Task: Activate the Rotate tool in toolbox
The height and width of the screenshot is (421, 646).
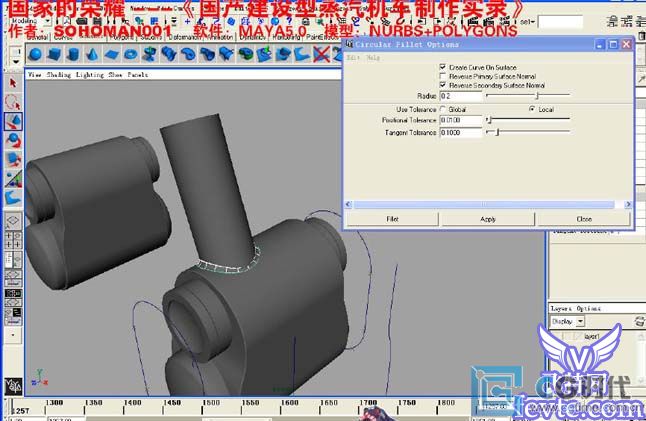Action: click(x=13, y=140)
